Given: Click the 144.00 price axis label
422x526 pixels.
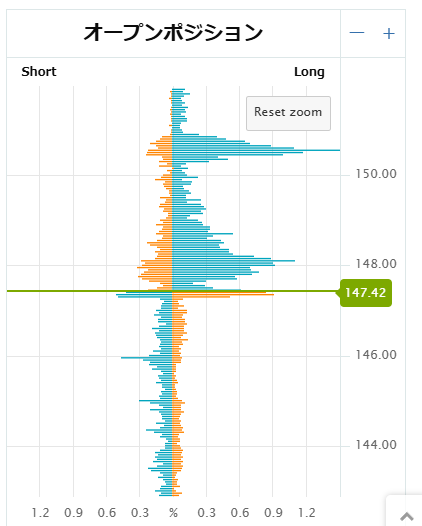Looking at the screenshot, I should (376, 445).
